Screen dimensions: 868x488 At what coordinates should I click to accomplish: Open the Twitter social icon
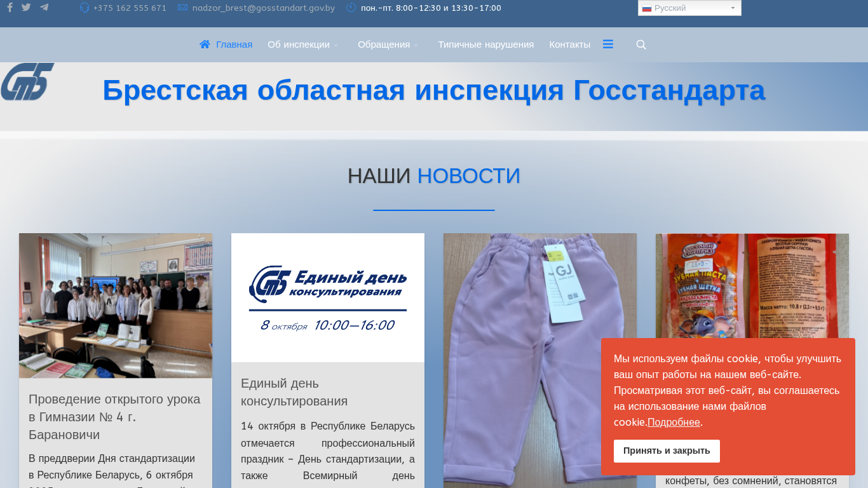[x=26, y=8]
